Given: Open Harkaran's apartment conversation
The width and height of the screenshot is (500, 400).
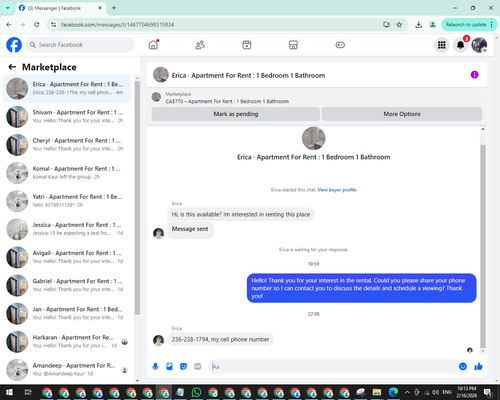Looking at the screenshot, I should click(67, 341).
